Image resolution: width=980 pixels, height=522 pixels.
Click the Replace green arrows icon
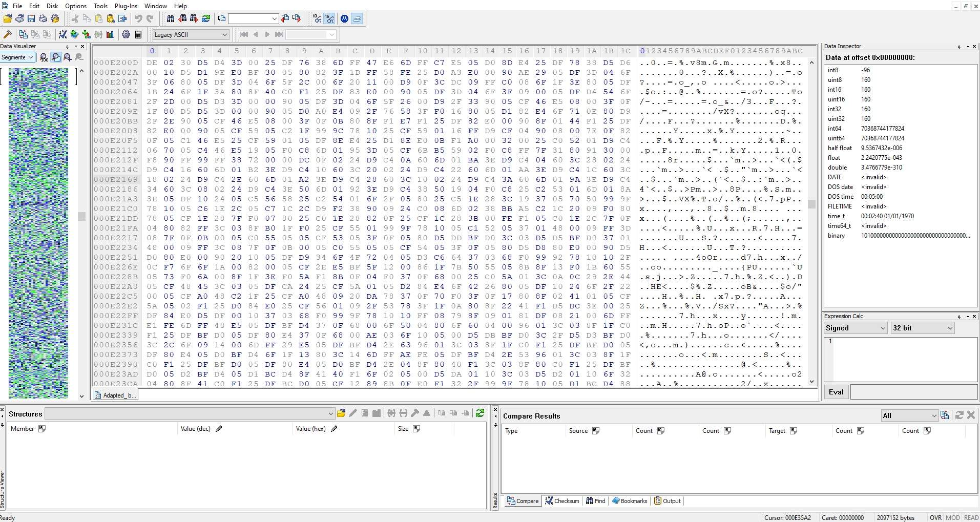pyautogui.click(x=206, y=19)
